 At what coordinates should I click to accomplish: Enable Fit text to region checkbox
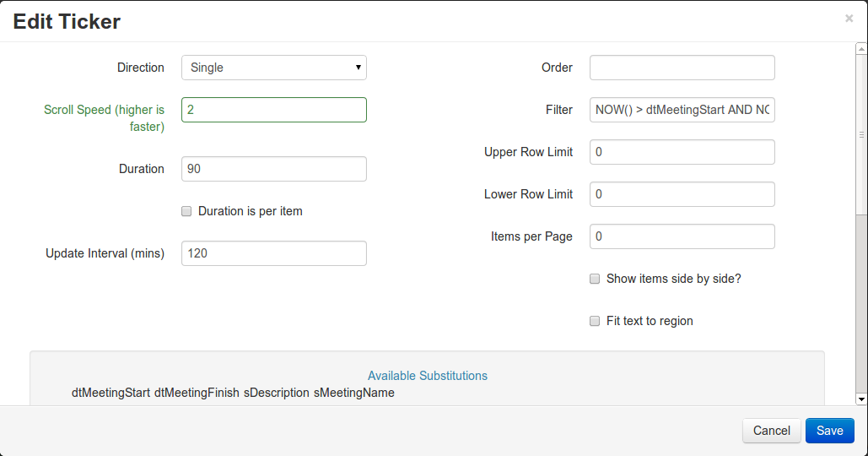point(595,321)
